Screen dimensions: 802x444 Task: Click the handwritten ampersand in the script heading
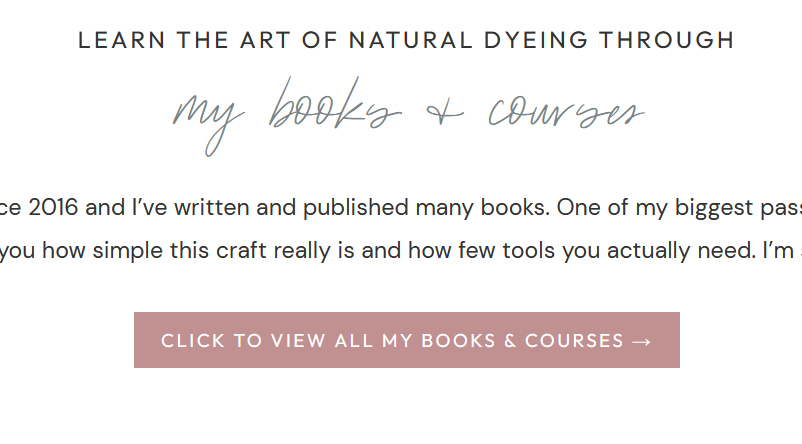(445, 113)
